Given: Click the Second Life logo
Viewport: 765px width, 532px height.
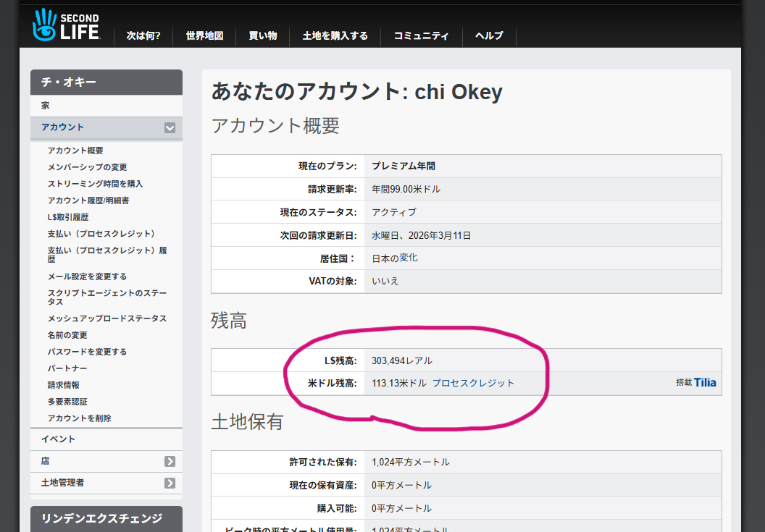Looking at the screenshot, I should click(x=66, y=25).
